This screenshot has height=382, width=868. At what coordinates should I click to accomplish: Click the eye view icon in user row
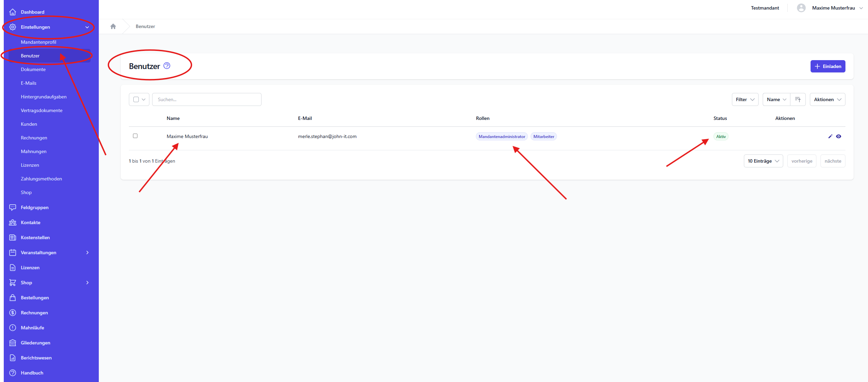[x=839, y=136]
